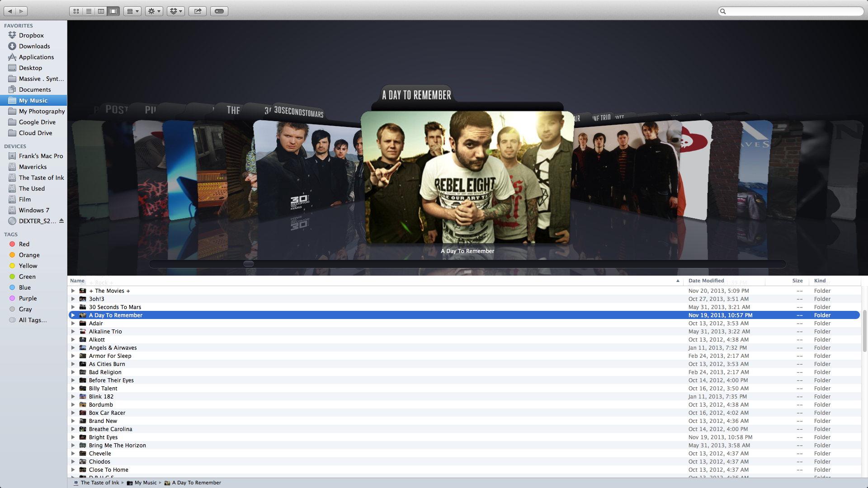
Task: Click the Kind column header
Action: [x=820, y=281]
